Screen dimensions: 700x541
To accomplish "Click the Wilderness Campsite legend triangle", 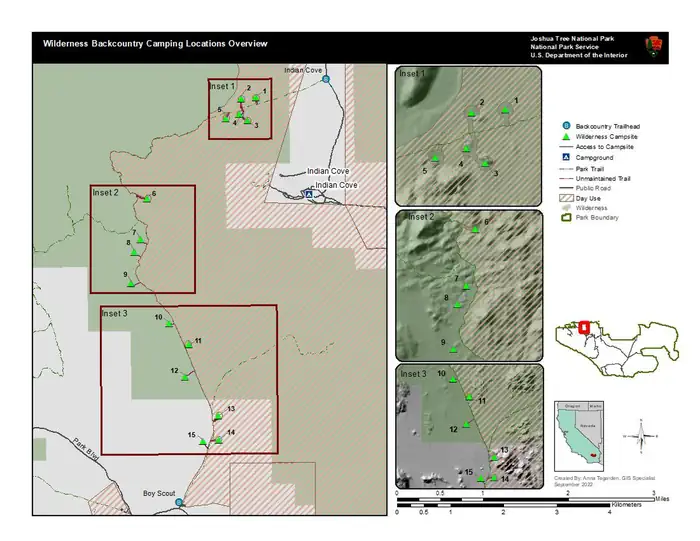I will (x=566, y=137).
